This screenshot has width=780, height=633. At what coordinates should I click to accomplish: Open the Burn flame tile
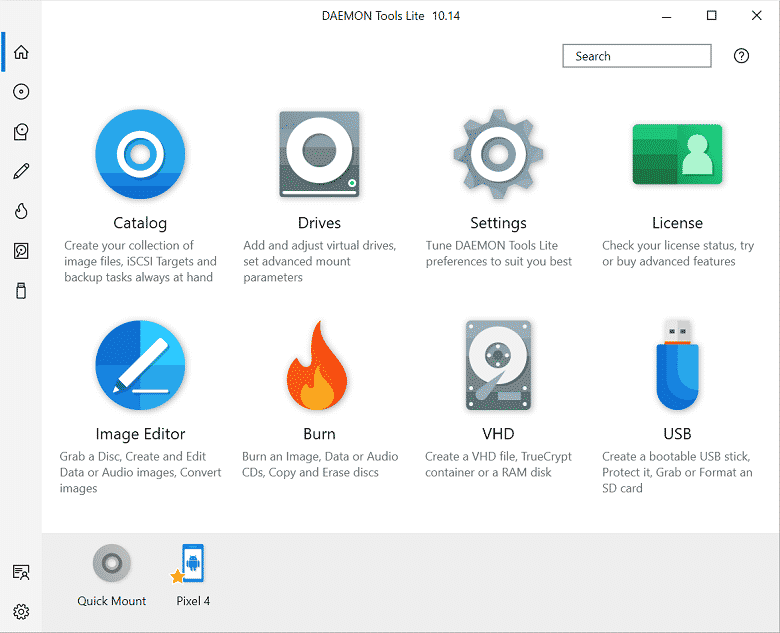(x=319, y=366)
